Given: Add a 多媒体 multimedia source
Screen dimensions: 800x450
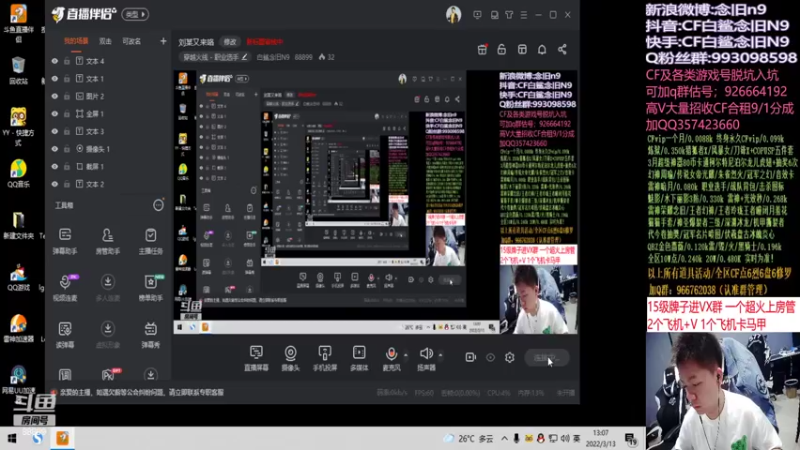Looking at the screenshot, I should [x=359, y=358].
